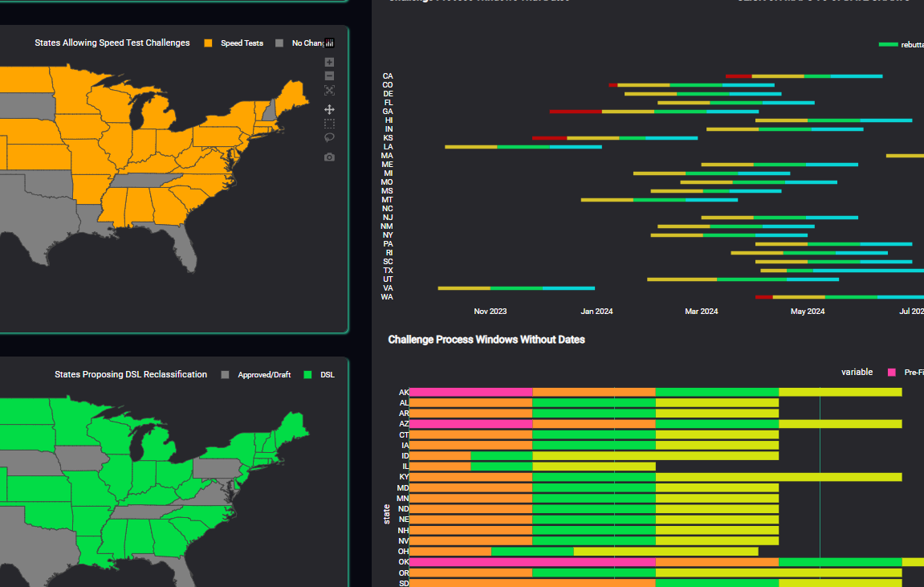Select the Zoom Out tool on the modebar
Image resolution: width=924 pixels, height=587 pixels.
[328, 75]
